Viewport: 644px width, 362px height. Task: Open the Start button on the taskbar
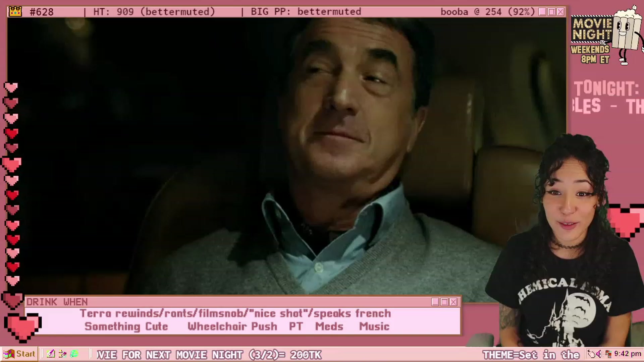[19, 354]
